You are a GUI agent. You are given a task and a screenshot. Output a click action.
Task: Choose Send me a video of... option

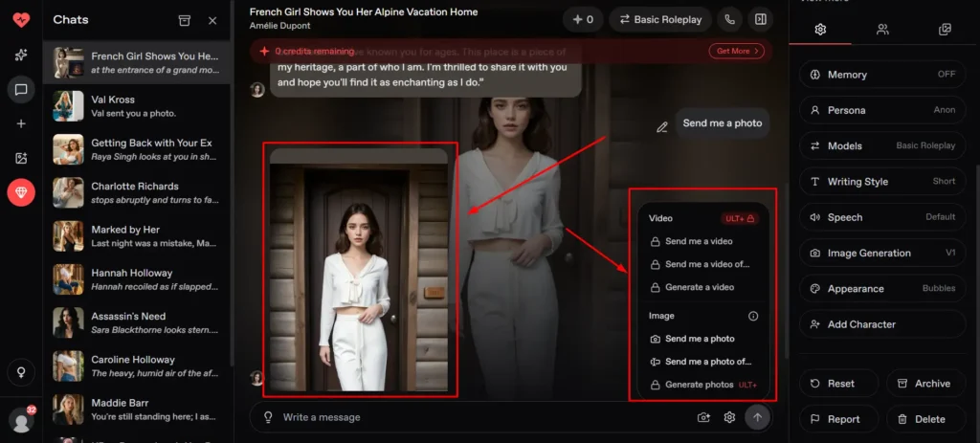(700, 264)
